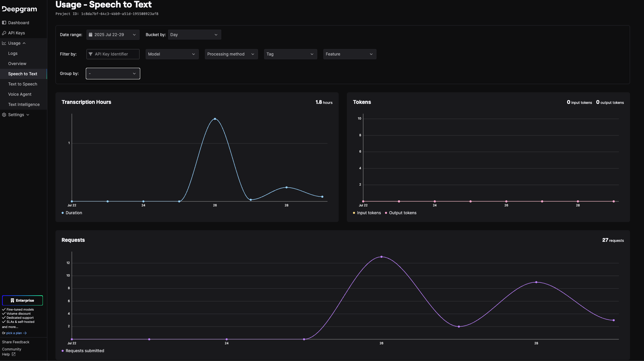The height and width of the screenshot is (361, 644).
Task: Click the funnel icon in API Key filter
Action: [x=91, y=54]
